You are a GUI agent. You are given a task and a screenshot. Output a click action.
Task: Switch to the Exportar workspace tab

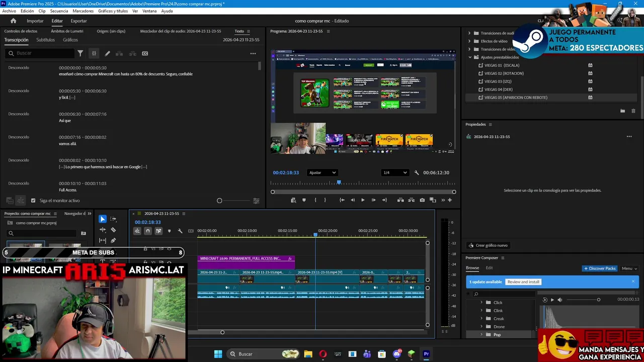78,21
